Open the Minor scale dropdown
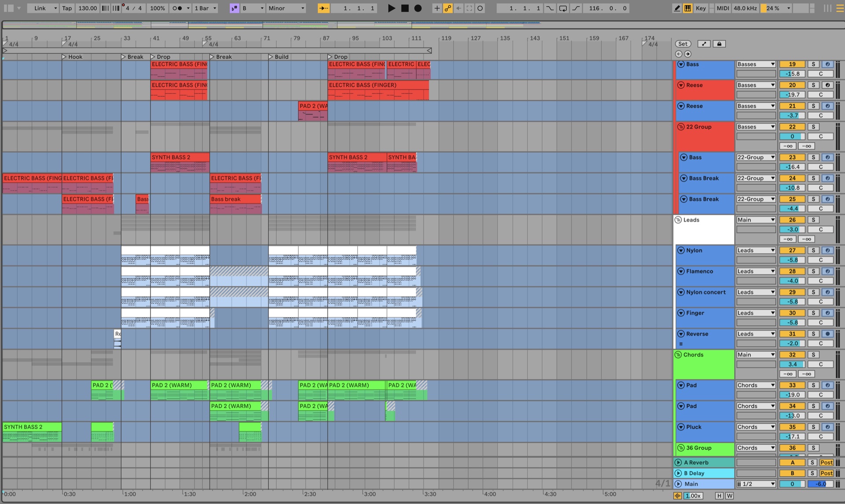Screen dimensions: 845x504 (286, 8)
